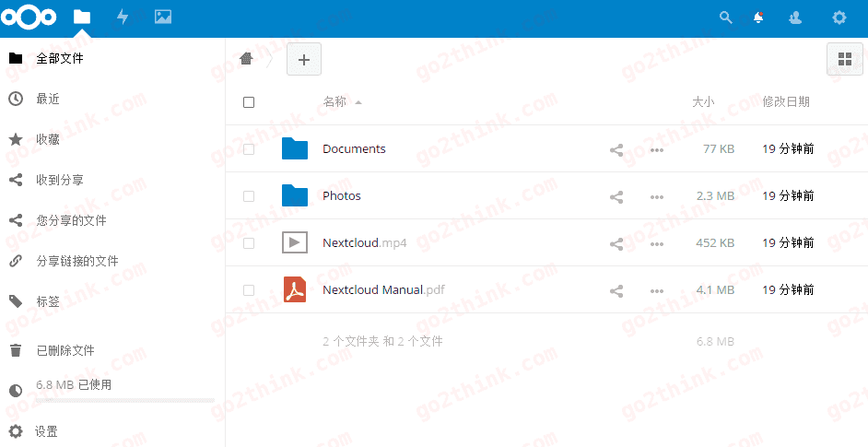Open Nextcloud Manual.pdf file name
Viewport: 868px width, 447px height.
tap(383, 290)
